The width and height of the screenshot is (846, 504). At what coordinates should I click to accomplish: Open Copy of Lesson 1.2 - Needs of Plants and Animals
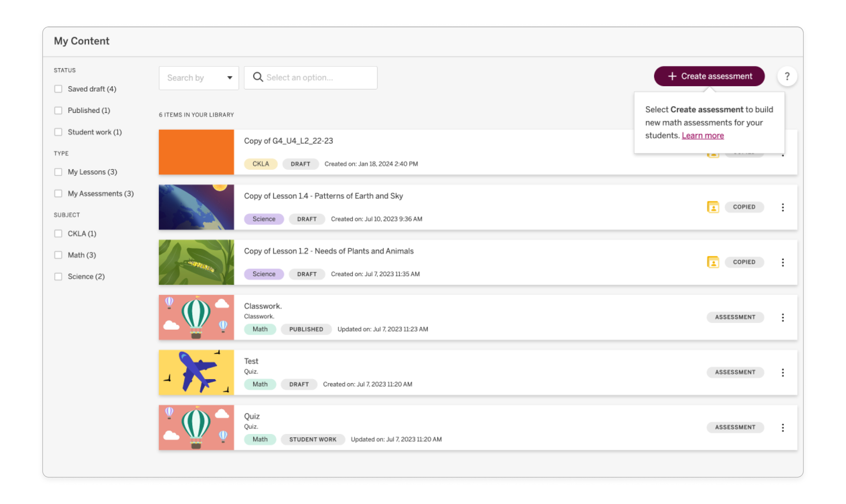click(x=329, y=251)
